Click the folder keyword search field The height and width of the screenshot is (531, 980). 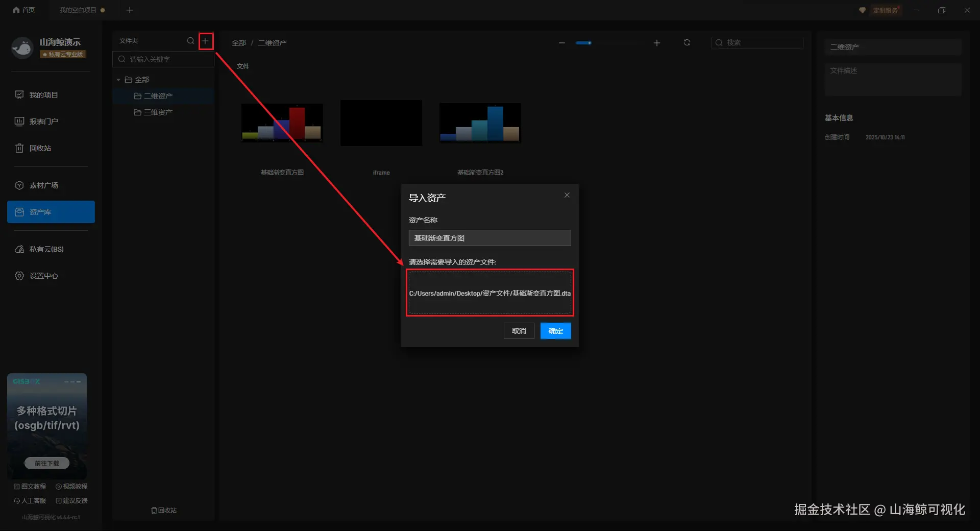(163, 59)
